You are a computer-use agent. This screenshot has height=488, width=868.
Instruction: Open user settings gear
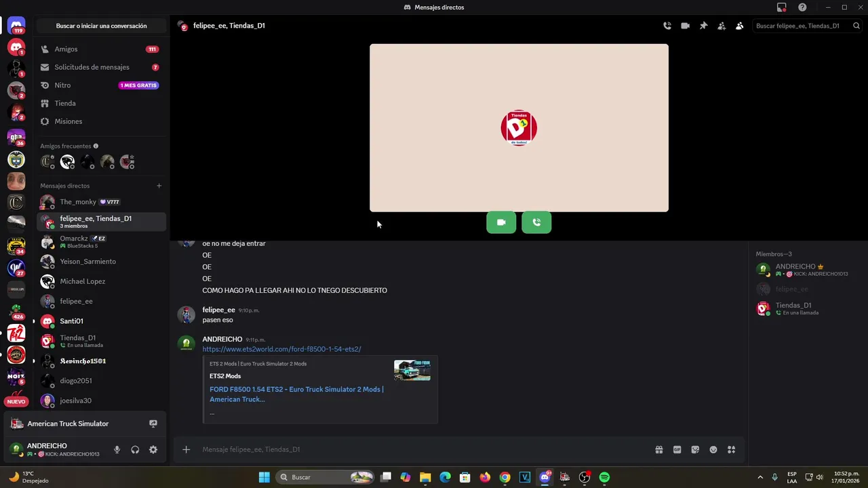point(153,449)
